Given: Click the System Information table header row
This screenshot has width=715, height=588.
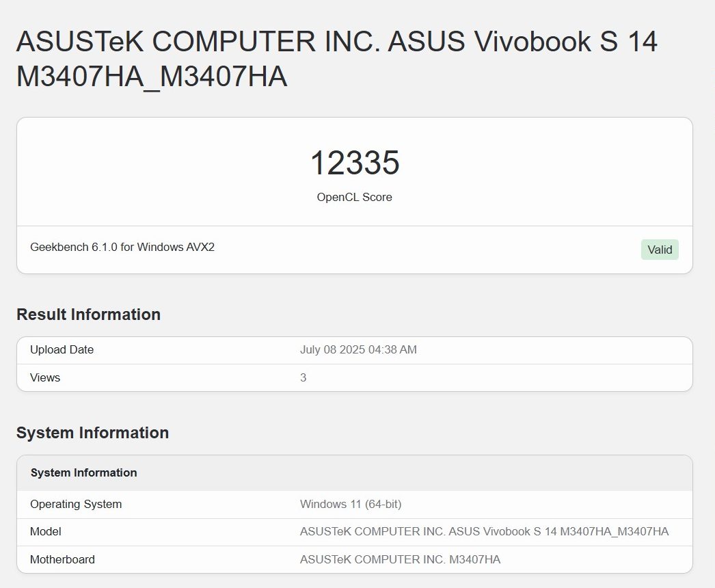Looking at the screenshot, I should pos(354,472).
